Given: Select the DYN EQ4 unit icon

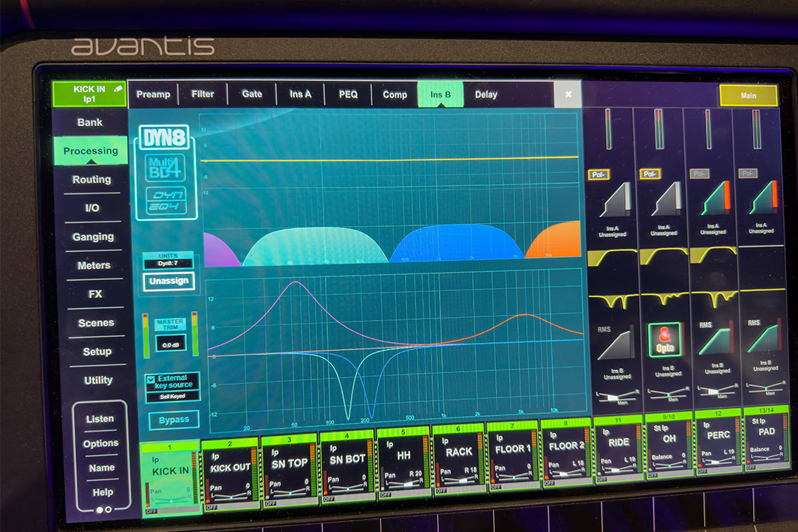Looking at the screenshot, I should point(166,200).
